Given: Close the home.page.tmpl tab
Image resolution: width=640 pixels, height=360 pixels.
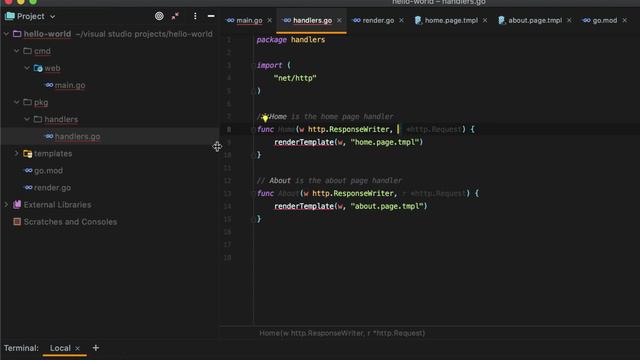Looking at the screenshot, I should click(x=485, y=20).
